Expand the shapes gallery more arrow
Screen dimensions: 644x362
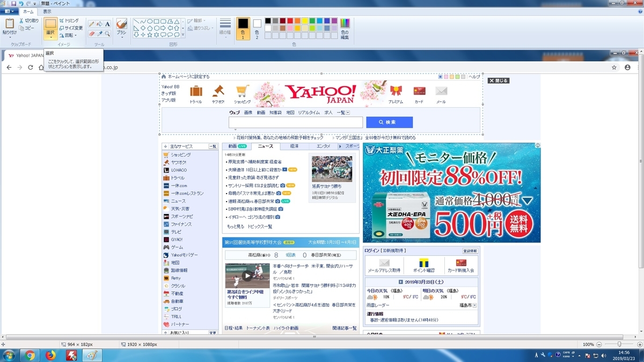point(183,35)
